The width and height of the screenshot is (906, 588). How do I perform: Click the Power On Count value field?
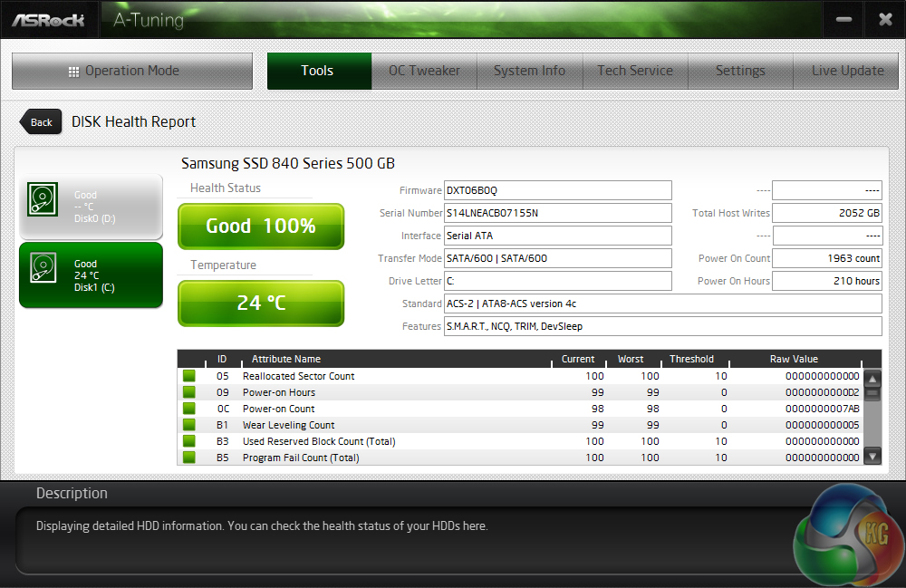coord(827,258)
